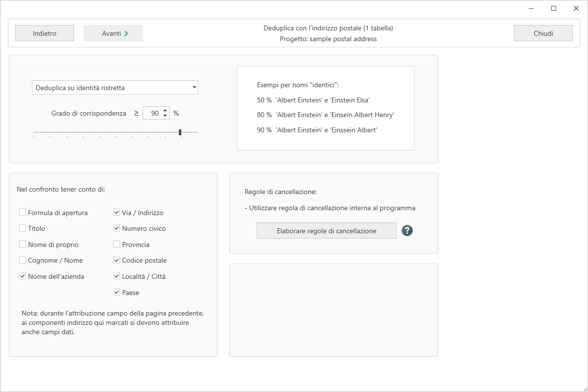
Task: Minimize the application window
Action: 531,8
